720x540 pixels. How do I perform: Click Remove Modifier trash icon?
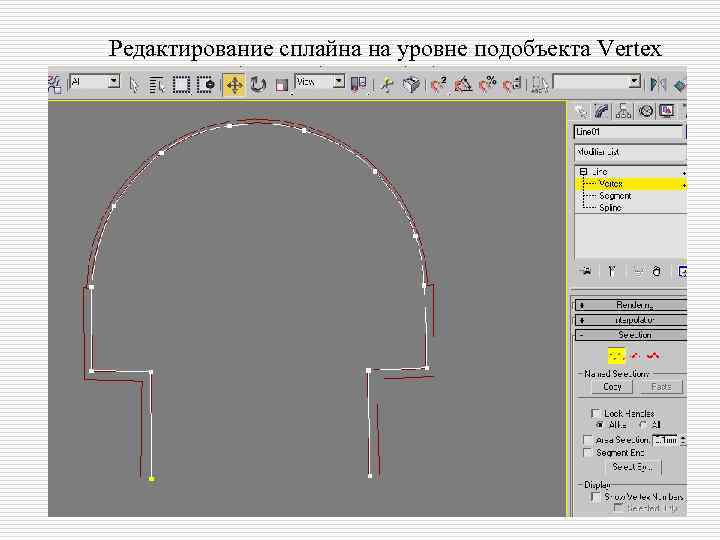(x=657, y=272)
